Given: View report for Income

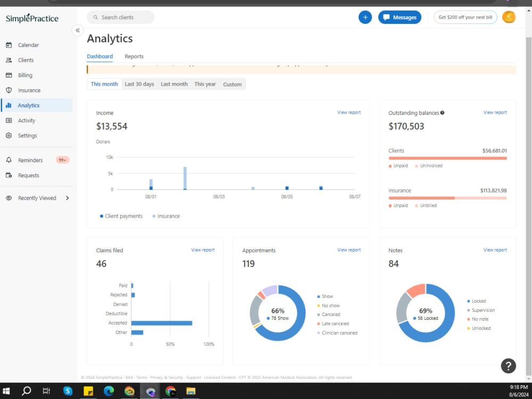Looking at the screenshot, I should (x=349, y=112).
